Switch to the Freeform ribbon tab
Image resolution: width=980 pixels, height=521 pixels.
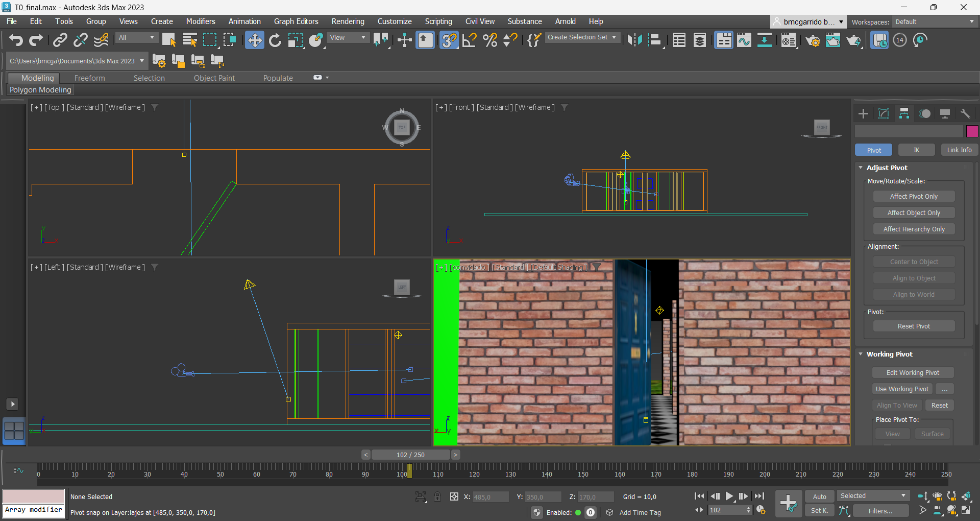coord(89,78)
